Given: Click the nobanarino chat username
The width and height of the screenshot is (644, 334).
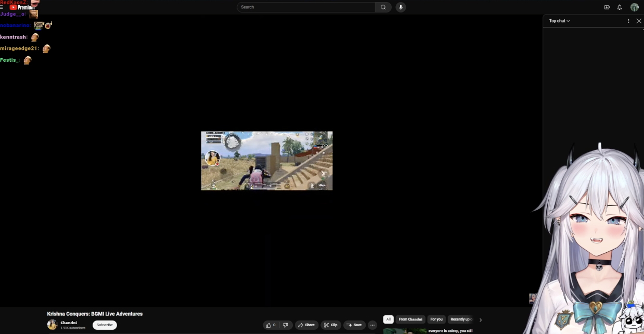Looking at the screenshot, I should 16,25.
